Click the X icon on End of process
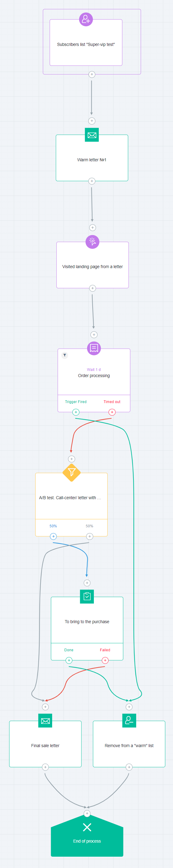 (x=87, y=827)
